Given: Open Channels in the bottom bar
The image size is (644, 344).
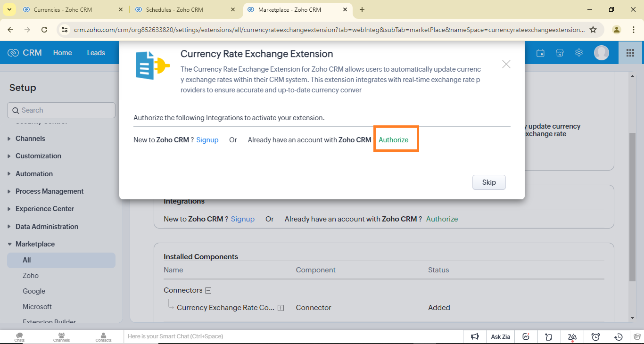Looking at the screenshot, I should (x=61, y=337).
